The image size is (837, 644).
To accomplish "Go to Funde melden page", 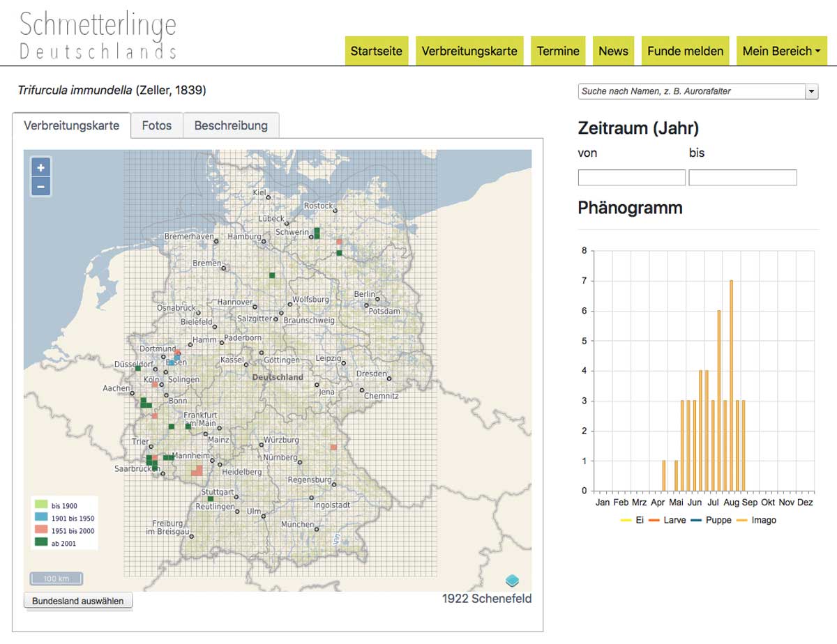I will tap(685, 51).
